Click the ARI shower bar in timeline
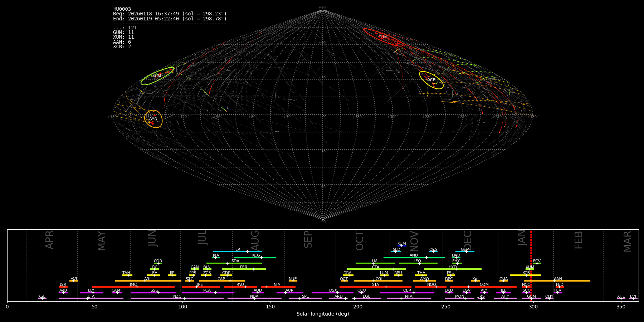This screenshot has height=322, width=644. point(148,281)
